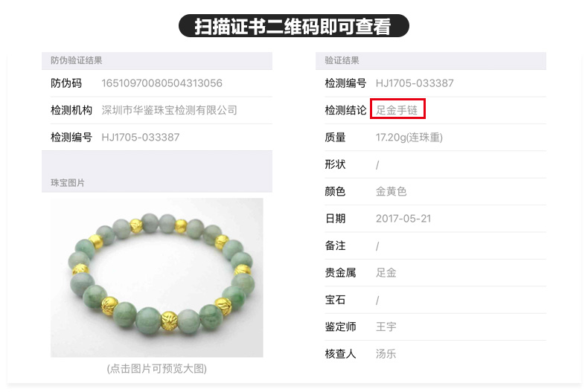Click the date value 2017-05-21
The height and width of the screenshot is (392, 588).
(x=403, y=219)
